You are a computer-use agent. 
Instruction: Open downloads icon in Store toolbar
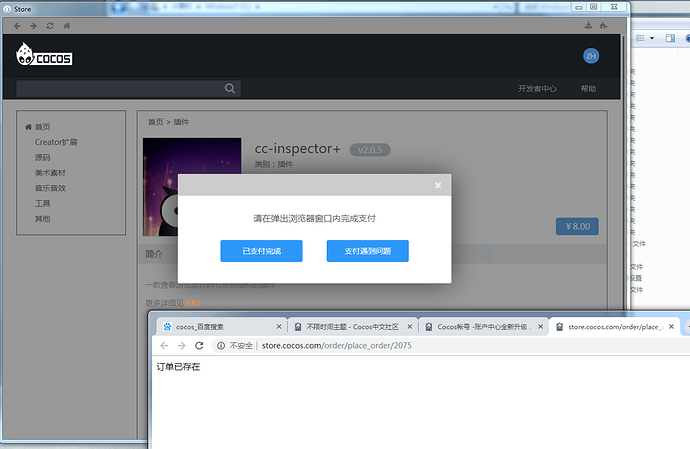588,26
